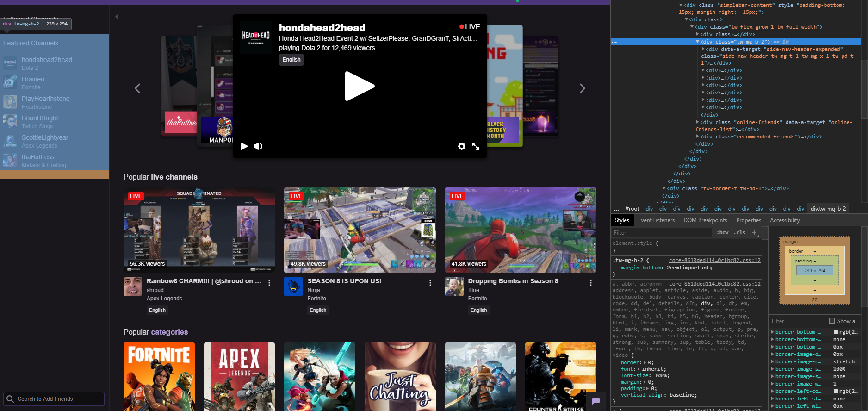Click the DevTools ellipsis beside selected node
This screenshot has height=411, width=868.
[x=614, y=42]
